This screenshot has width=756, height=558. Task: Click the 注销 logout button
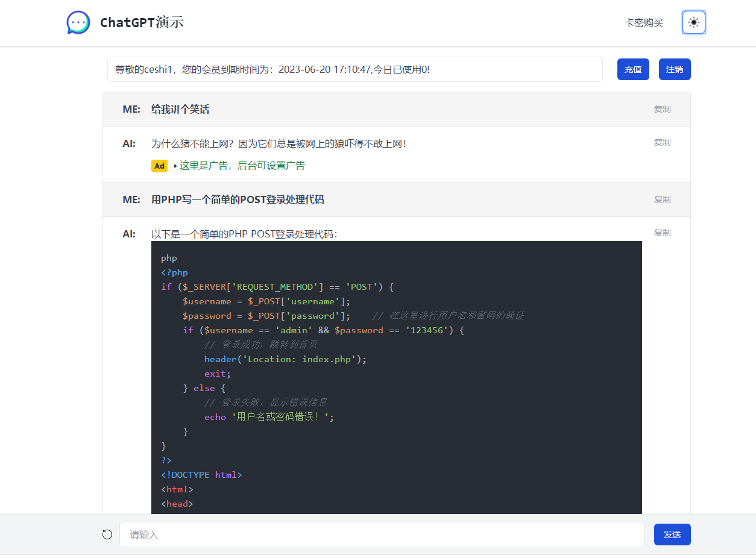674,69
